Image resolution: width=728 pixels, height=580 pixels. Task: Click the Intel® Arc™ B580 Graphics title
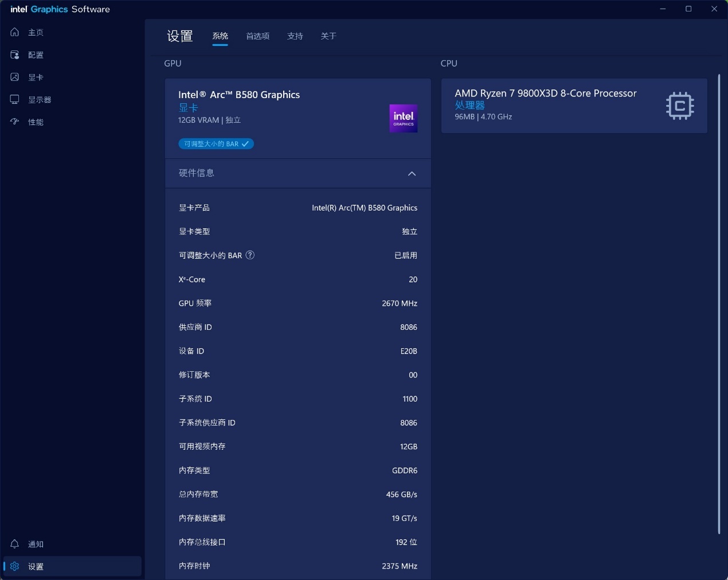tap(239, 95)
